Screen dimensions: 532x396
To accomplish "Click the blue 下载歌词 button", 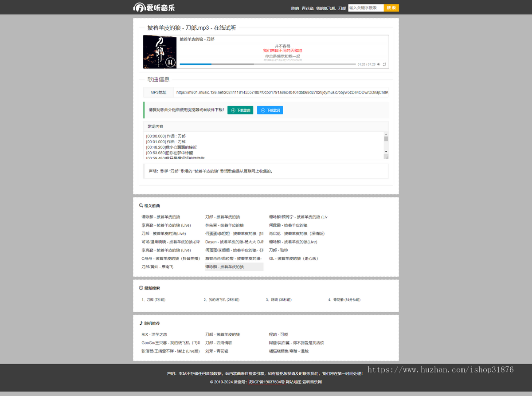I will point(270,110).
